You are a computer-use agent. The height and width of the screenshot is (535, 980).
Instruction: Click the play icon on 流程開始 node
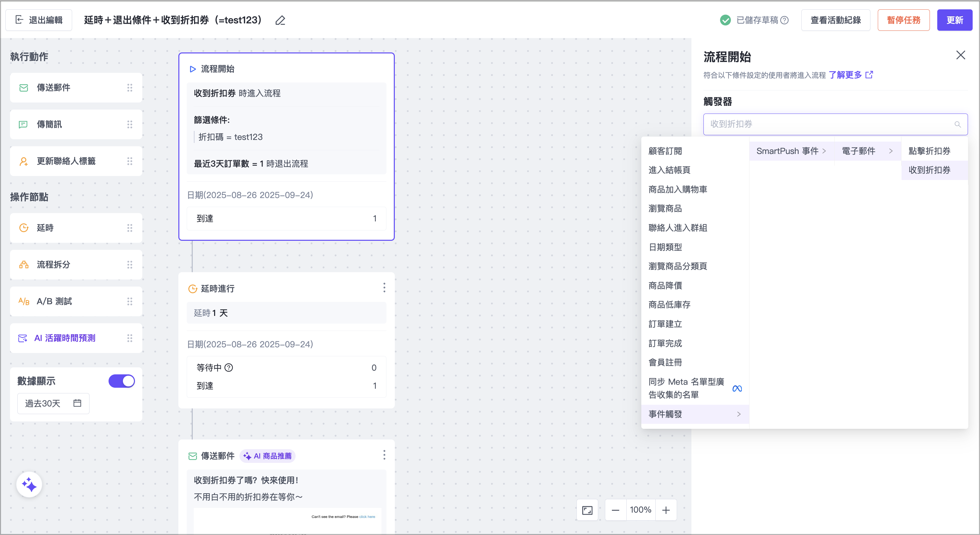pyautogui.click(x=192, y=69)
